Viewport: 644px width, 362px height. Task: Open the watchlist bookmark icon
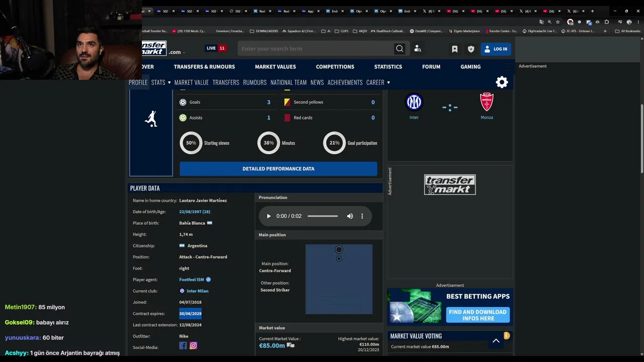coord(455,49)
